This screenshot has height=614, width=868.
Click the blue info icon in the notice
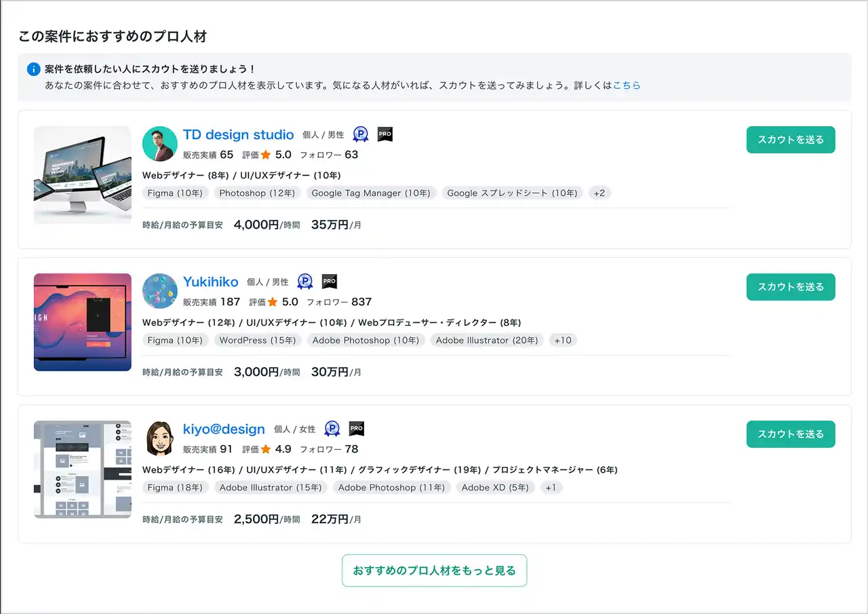[x=33, y=69]
